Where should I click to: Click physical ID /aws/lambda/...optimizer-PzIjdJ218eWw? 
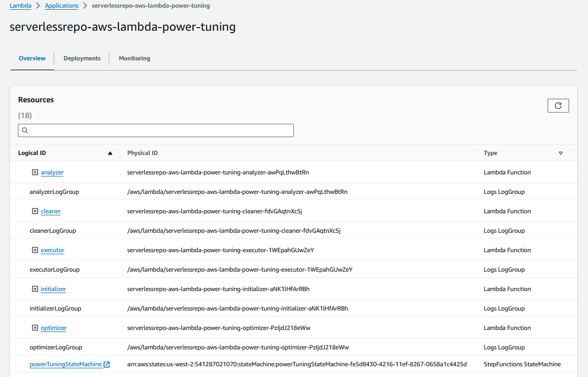[238, 347]
